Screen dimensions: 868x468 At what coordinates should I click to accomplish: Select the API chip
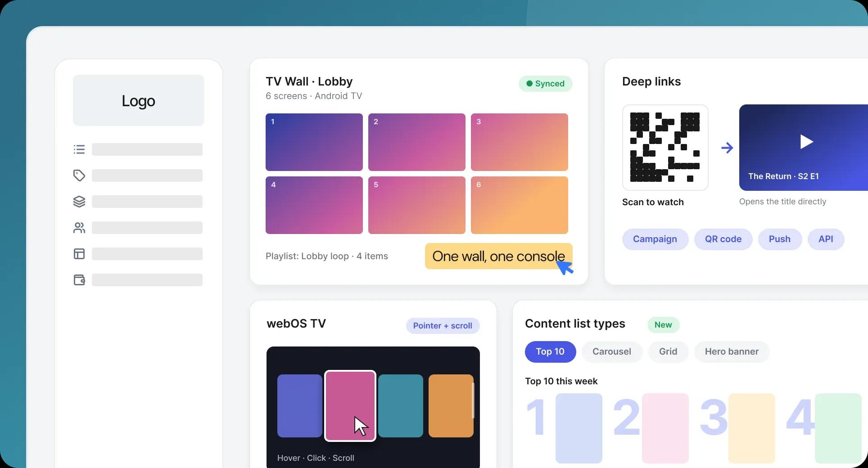tap(826, 239)
